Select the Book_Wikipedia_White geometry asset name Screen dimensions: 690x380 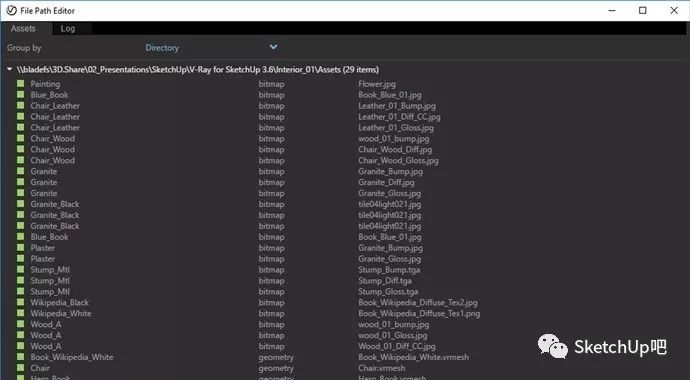pyautogui.click(x=72, y=357)
